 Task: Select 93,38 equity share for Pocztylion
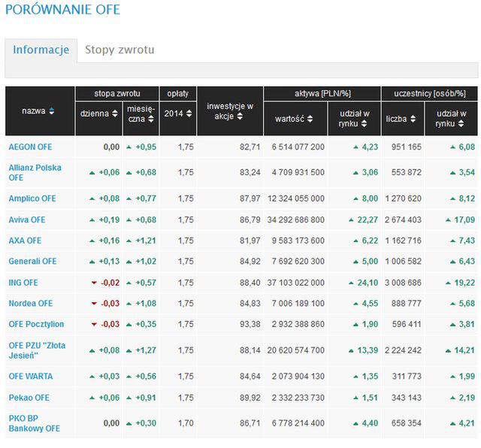(x=250, y=324)
